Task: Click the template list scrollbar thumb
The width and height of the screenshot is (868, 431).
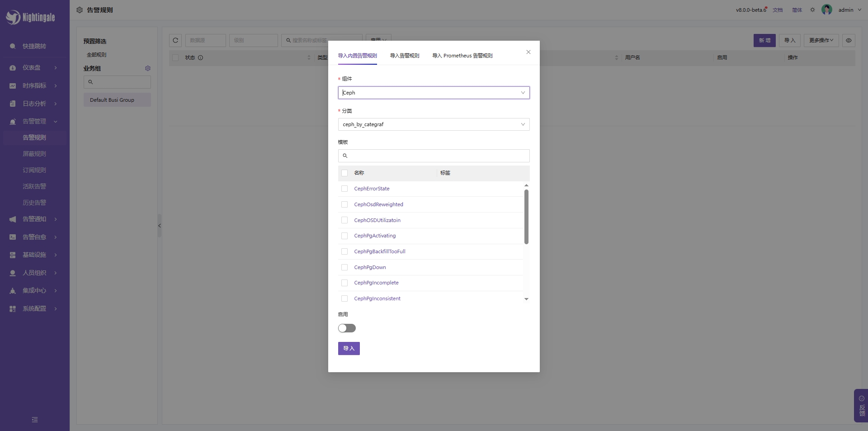Action: tap(526, 217)
